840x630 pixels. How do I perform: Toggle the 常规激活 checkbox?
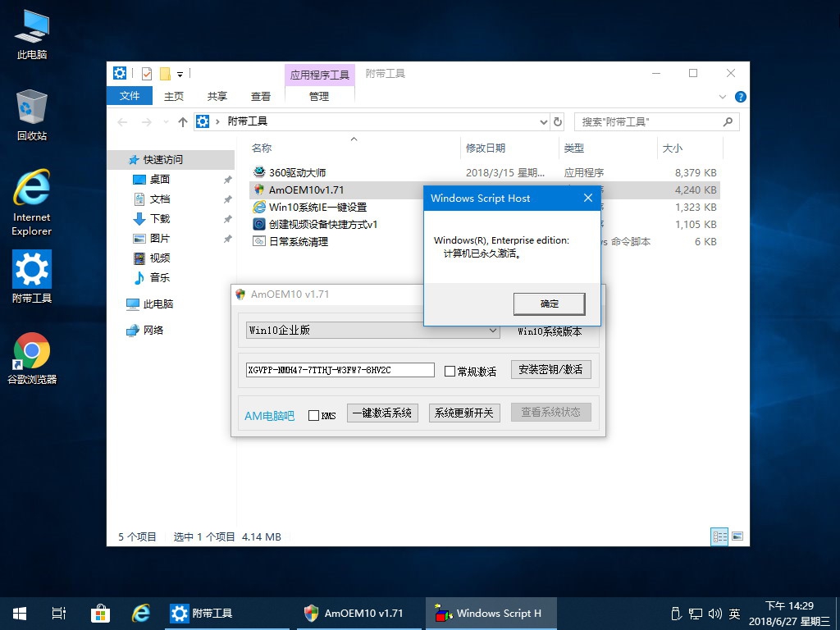tap(450, 372)
